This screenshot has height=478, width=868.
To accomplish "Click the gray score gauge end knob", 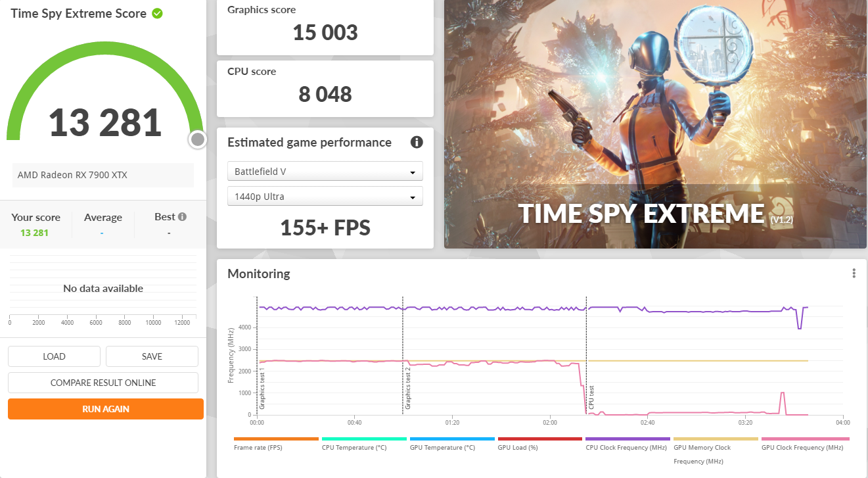I will 197,139.
